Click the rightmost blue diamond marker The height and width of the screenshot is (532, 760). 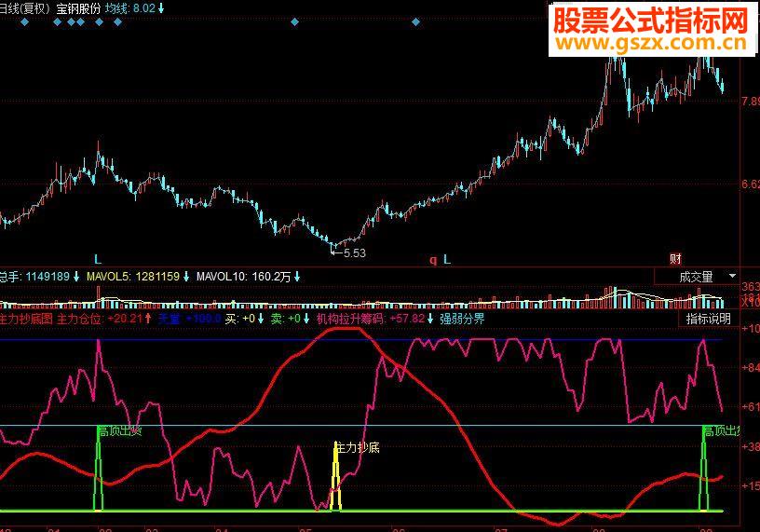coord(415,21)
